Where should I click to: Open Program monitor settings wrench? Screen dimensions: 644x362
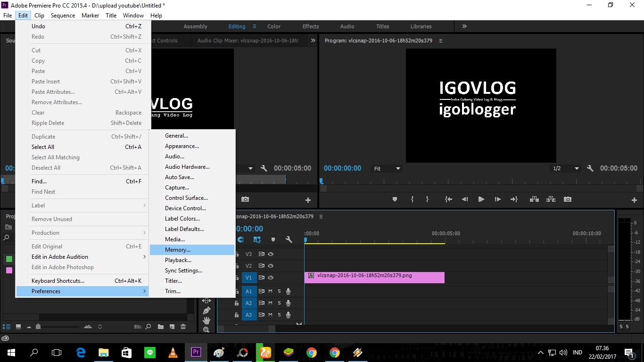click(x=590, y=168)
